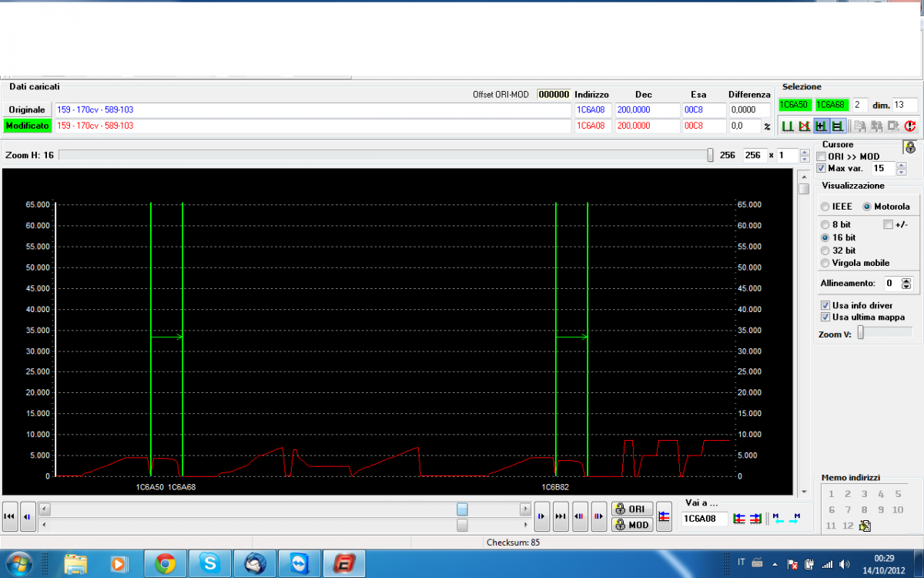924x578 pixels.
Task: Click the remove selection red-cross icon
Action: [804, 126]
